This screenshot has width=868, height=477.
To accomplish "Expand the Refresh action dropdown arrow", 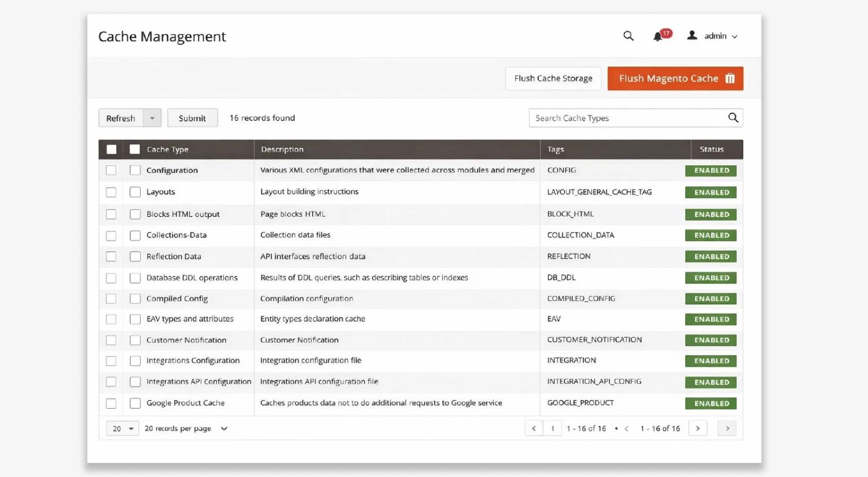I will pos(152,118).
